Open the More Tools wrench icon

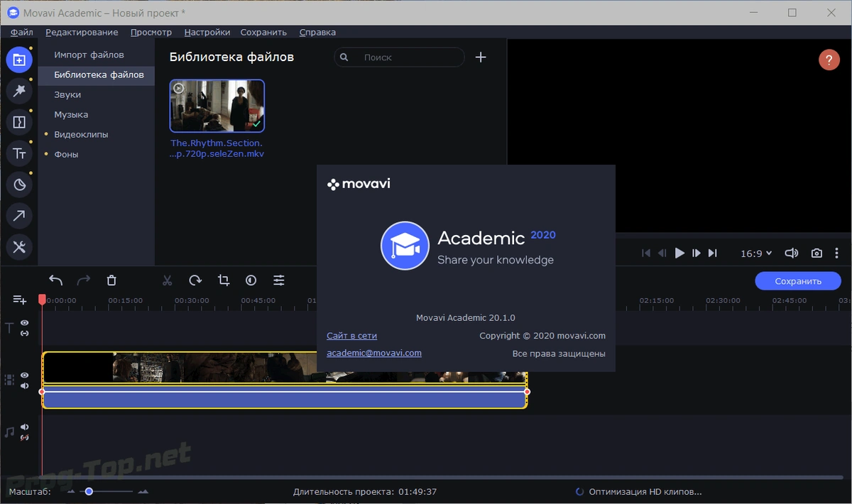[19, 247]
